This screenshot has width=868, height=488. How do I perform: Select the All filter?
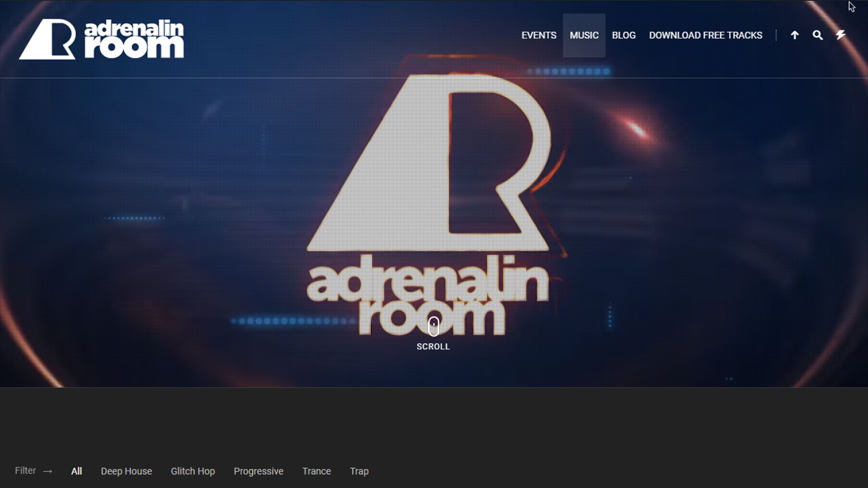point(76,471)
